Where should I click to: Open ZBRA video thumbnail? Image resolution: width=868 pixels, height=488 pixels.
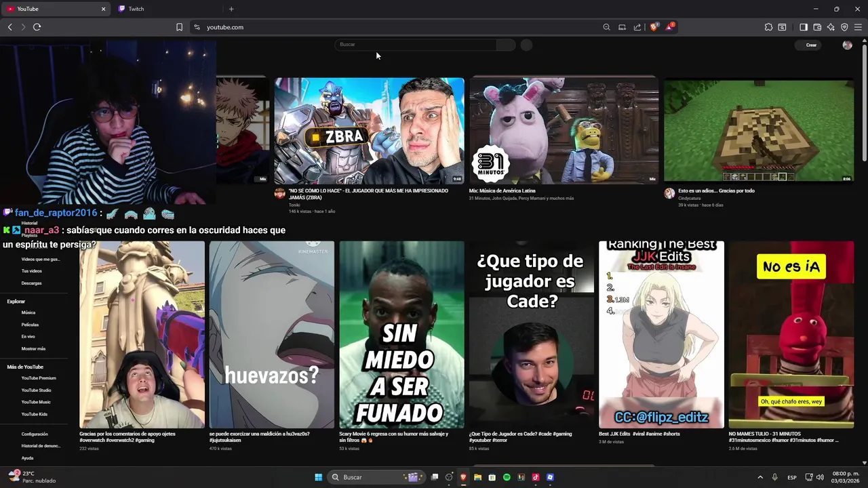(x=369, y=131)
